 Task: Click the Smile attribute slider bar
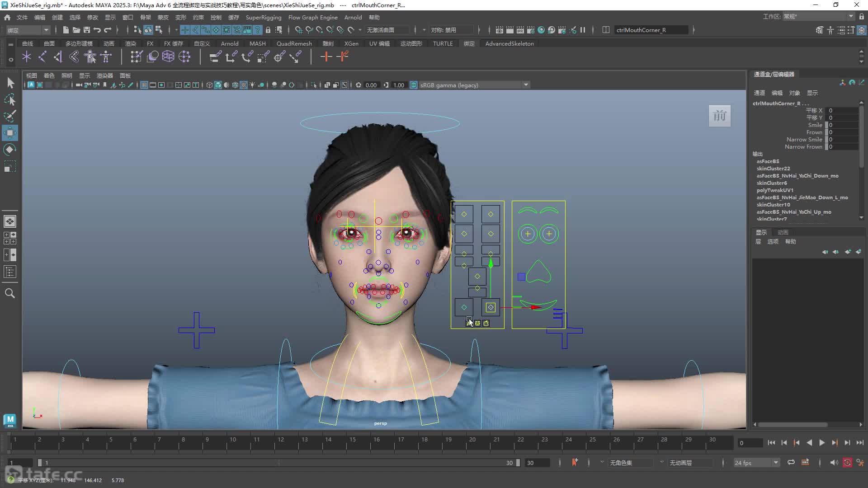point(827,125)
